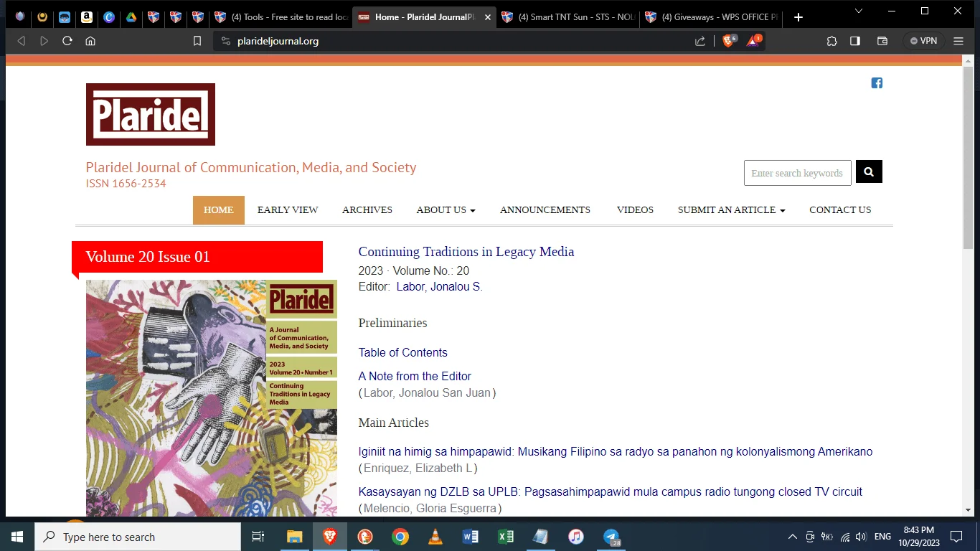Open iTunes from taskbar

pyautogui.click(x=576, y=537)
